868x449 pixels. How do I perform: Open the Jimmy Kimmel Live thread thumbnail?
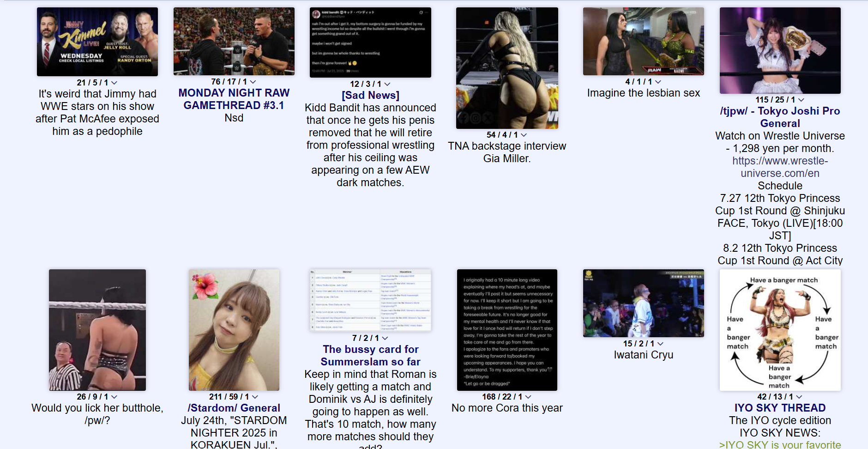point(97,42)
